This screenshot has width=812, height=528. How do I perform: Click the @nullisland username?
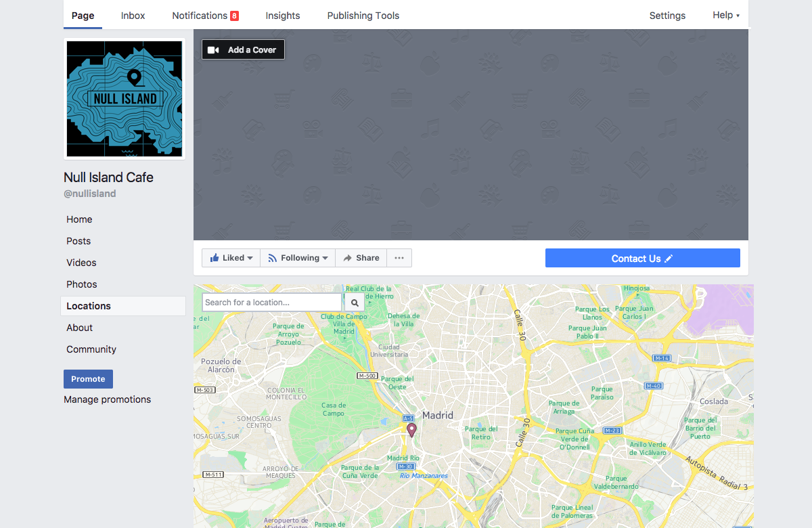pyautogui.click(x=90, y=194)
